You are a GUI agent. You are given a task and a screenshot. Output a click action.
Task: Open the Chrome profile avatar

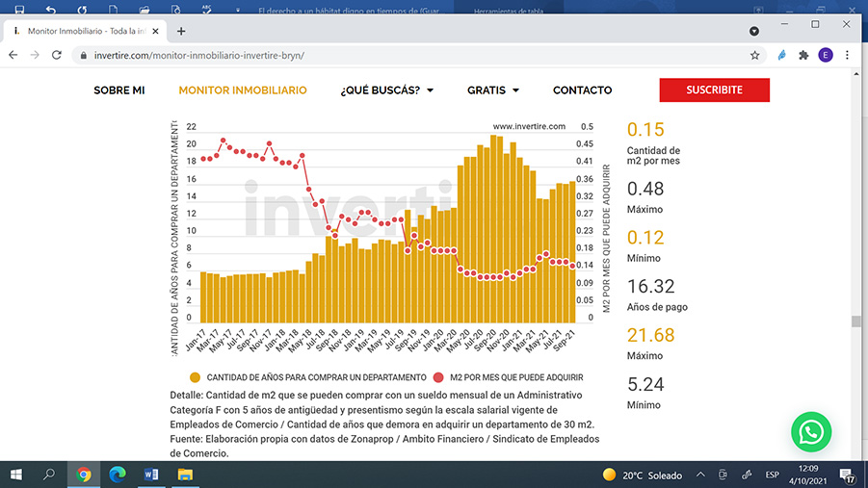pos(826,55)
